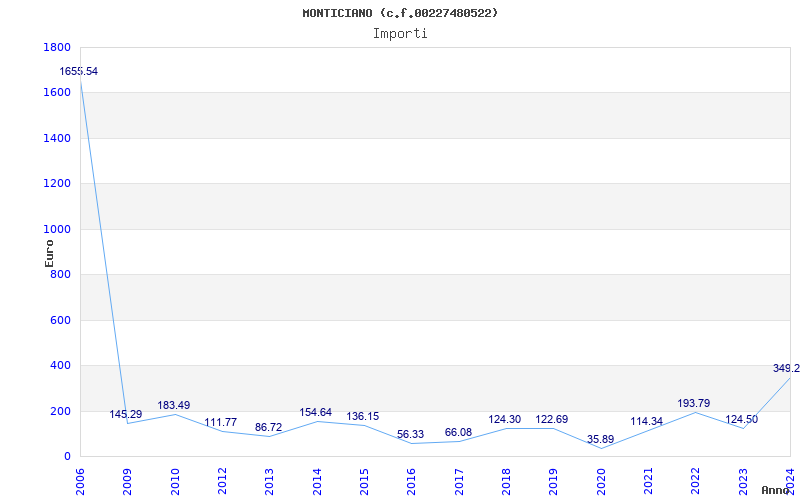Click the 2021 x-axis year tick
The height and width of the screenshot is (500, 800).
[x=648, y=481]
